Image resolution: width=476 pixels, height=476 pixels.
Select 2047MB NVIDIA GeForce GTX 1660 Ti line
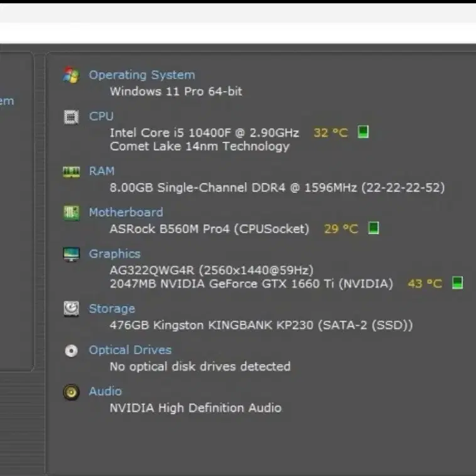pos(251,284)
